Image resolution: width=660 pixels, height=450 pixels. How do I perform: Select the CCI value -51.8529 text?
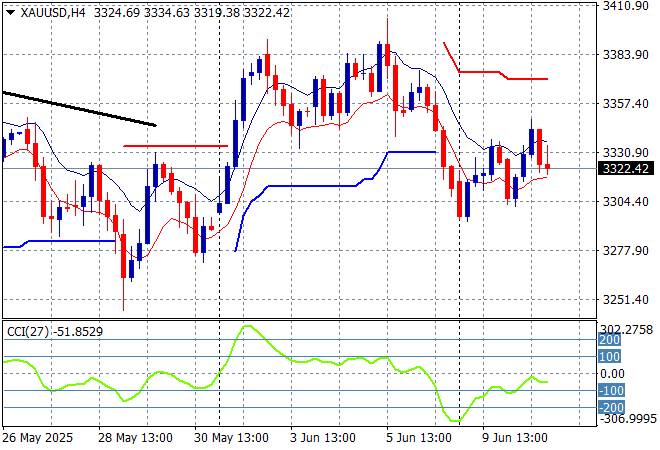pos(78,332)
